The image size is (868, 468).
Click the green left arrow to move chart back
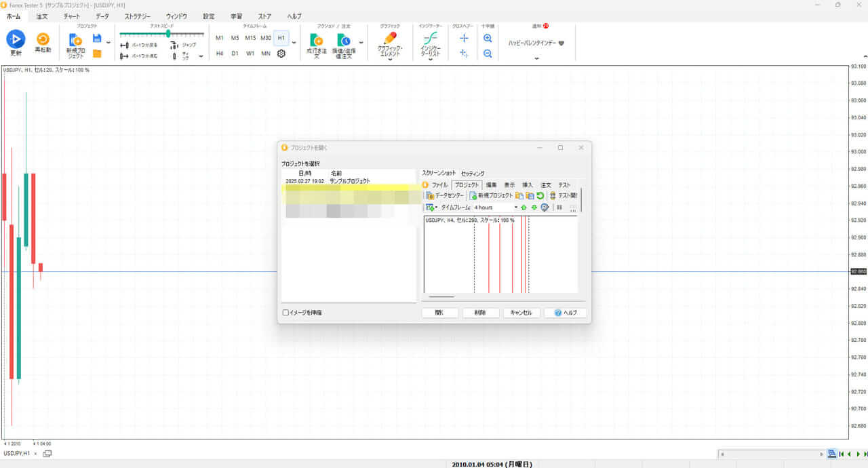[850, 454]
